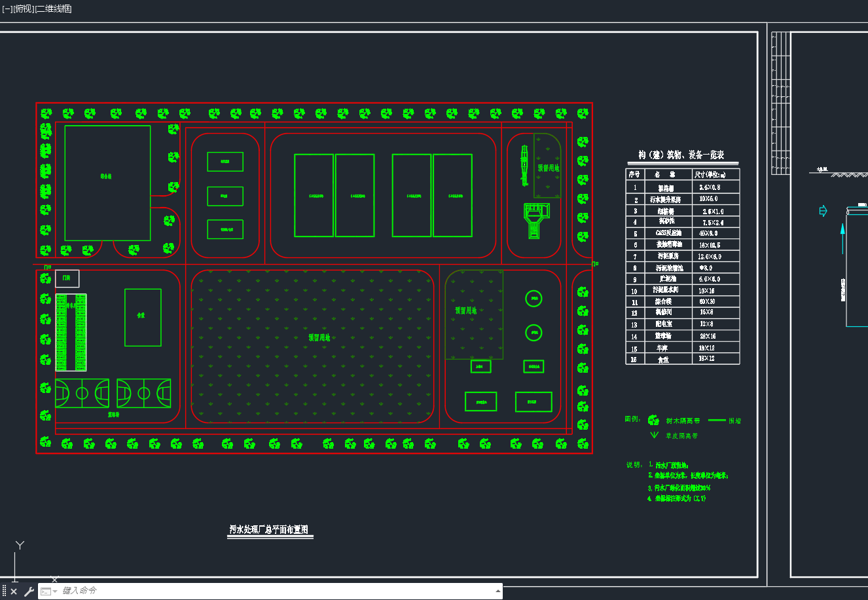The image size is (868, 600).
Task: Select the 污水提升泵房 table row name
Action: pos(665,199)
